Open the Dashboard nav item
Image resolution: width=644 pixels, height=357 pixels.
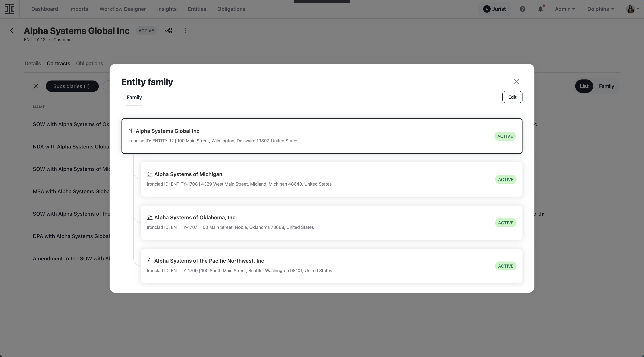45,9
